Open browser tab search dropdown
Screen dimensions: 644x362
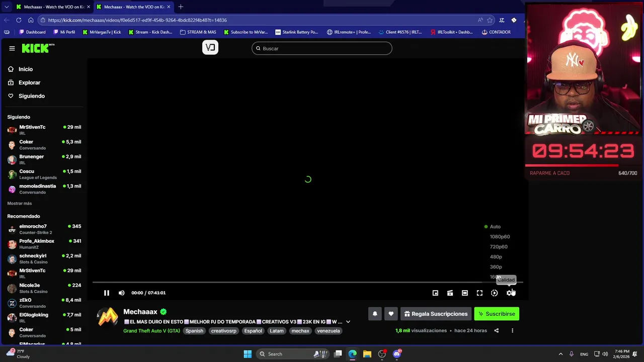pos(6,7)
